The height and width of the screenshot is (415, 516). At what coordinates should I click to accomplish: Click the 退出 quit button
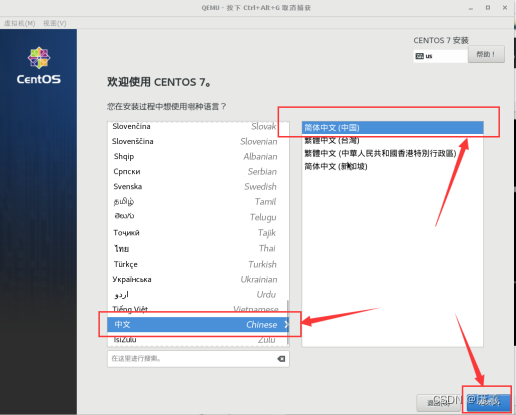pos(439,403)
